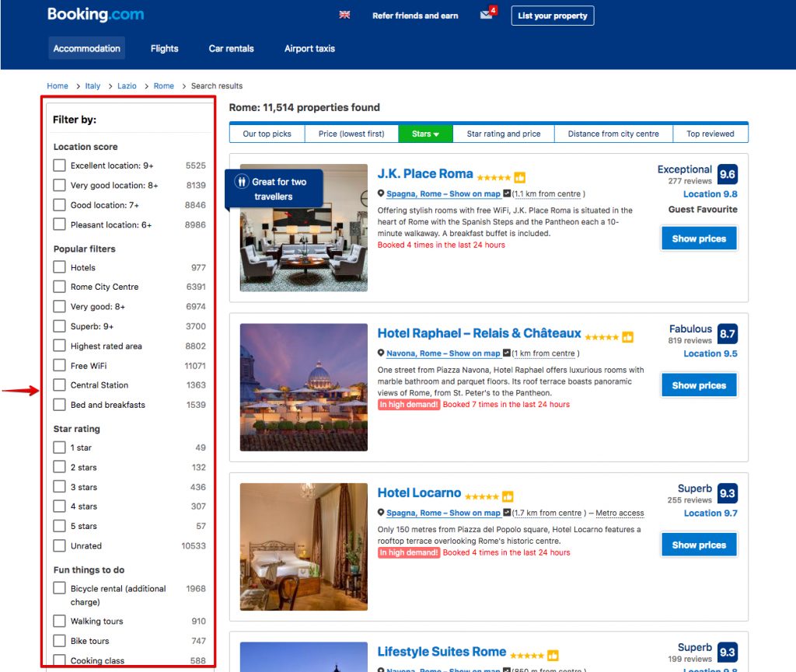This screenshot has width=796, height=672.
Task: Open the Hotel Locarno title link
Action: 419,493
